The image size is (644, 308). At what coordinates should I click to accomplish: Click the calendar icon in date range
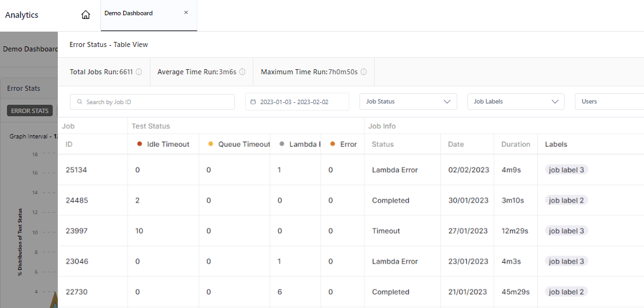(253, 102)
